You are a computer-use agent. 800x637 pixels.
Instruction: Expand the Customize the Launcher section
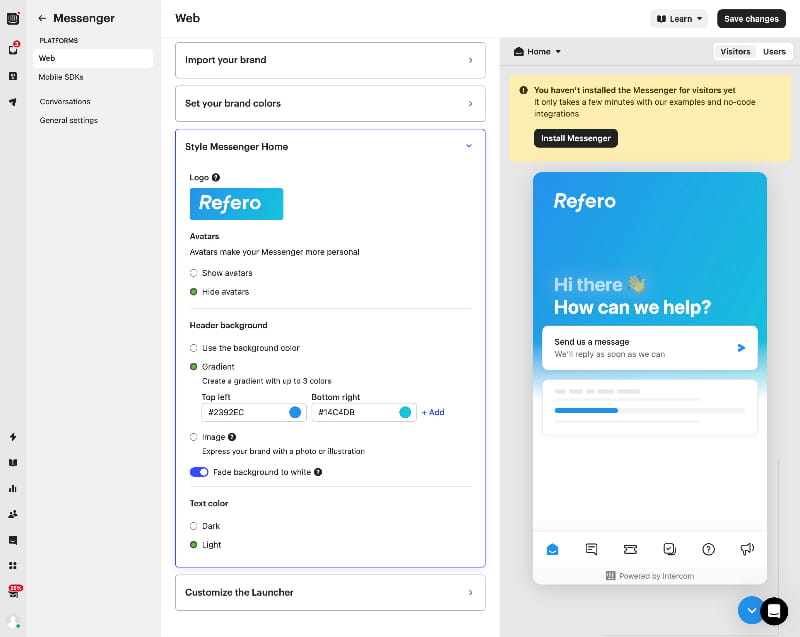click(x=330, y=593)
